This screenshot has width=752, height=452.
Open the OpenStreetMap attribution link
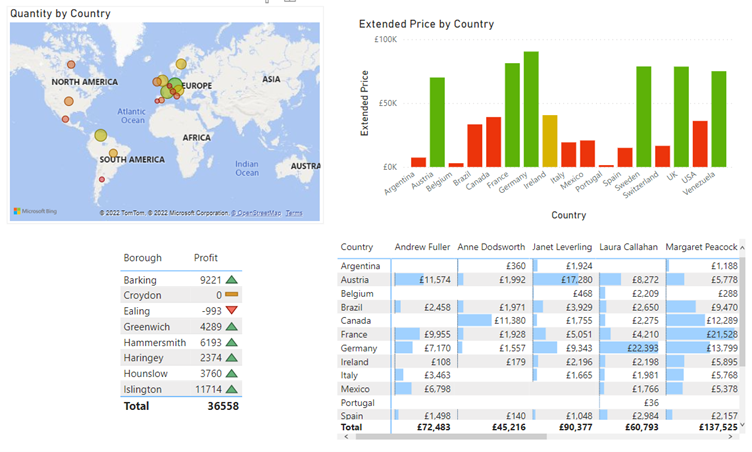(256, 213)
